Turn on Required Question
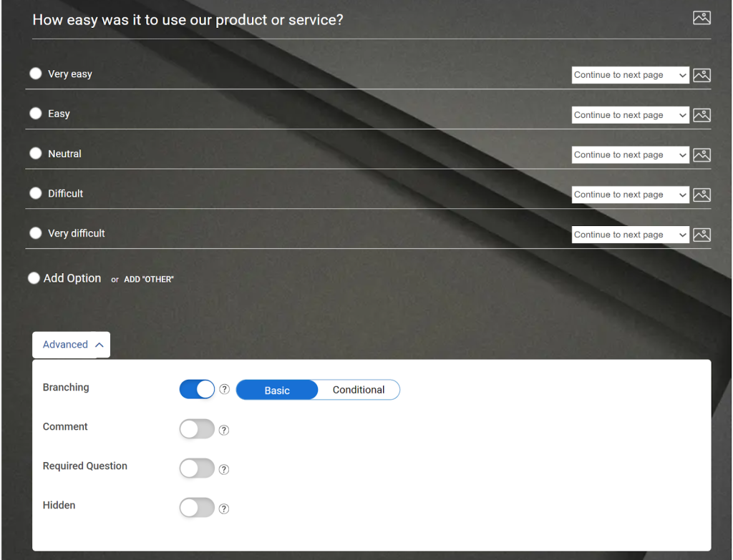 tap(197, 468)
